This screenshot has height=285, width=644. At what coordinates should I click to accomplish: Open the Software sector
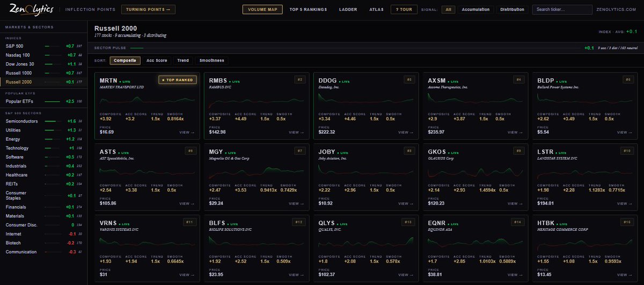point(43,157)
